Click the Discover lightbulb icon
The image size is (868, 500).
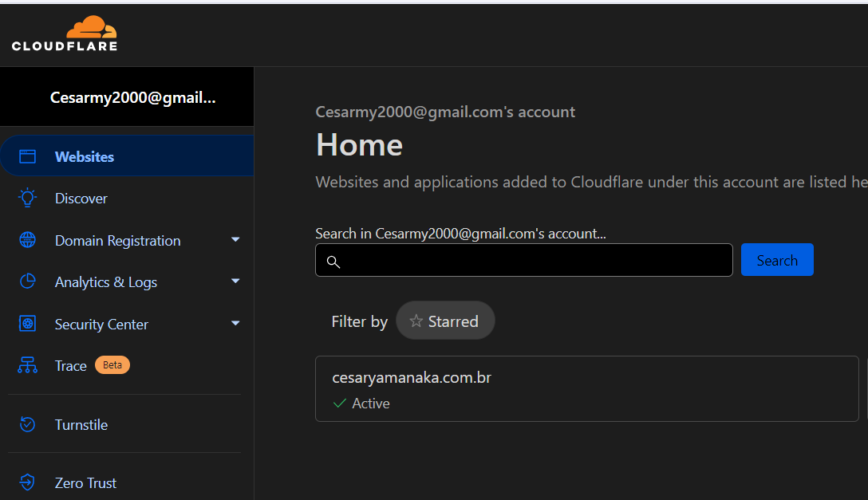[27, 198]
